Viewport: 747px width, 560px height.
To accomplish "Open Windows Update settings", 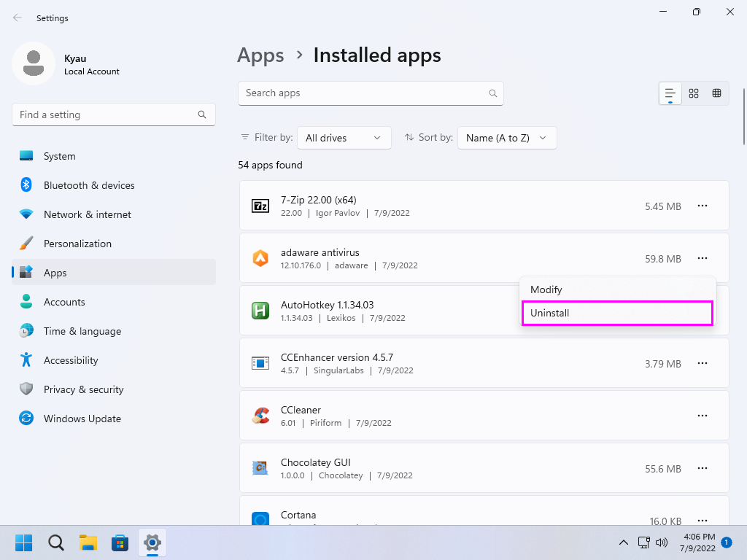I will pos(114,419).
